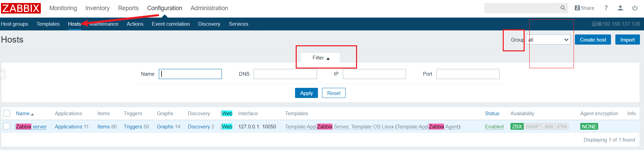Image resolution: width=644 pixels, height=150 pixels.
Task: Sort hosts by Status column
Action: pyautogui.click(x=492, y=114)
